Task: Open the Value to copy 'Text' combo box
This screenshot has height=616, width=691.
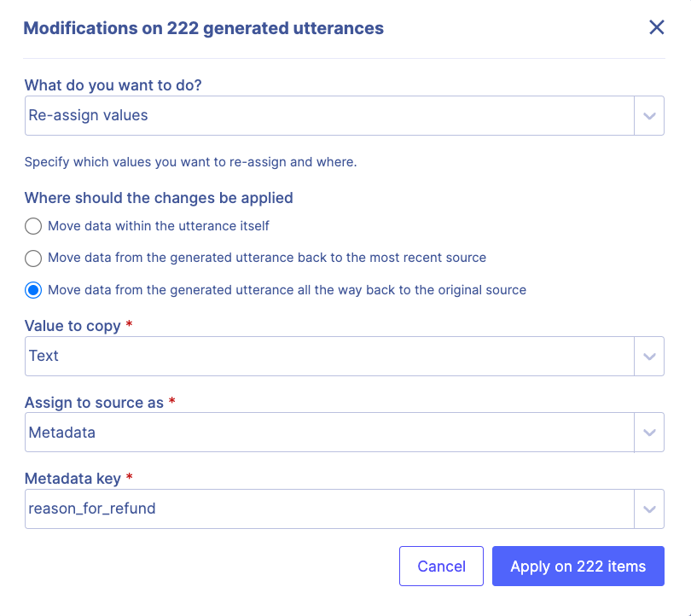Action: (x=328, y=356)
